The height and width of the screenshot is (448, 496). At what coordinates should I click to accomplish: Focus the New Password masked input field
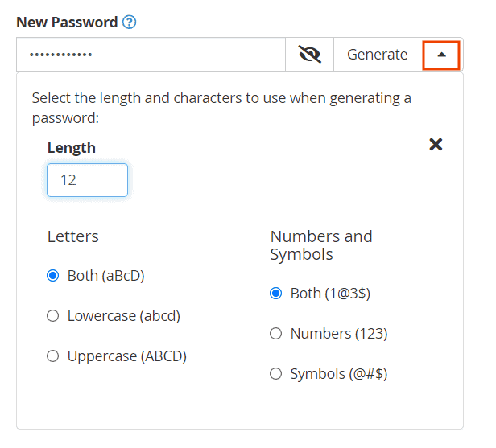pos(151,55)
